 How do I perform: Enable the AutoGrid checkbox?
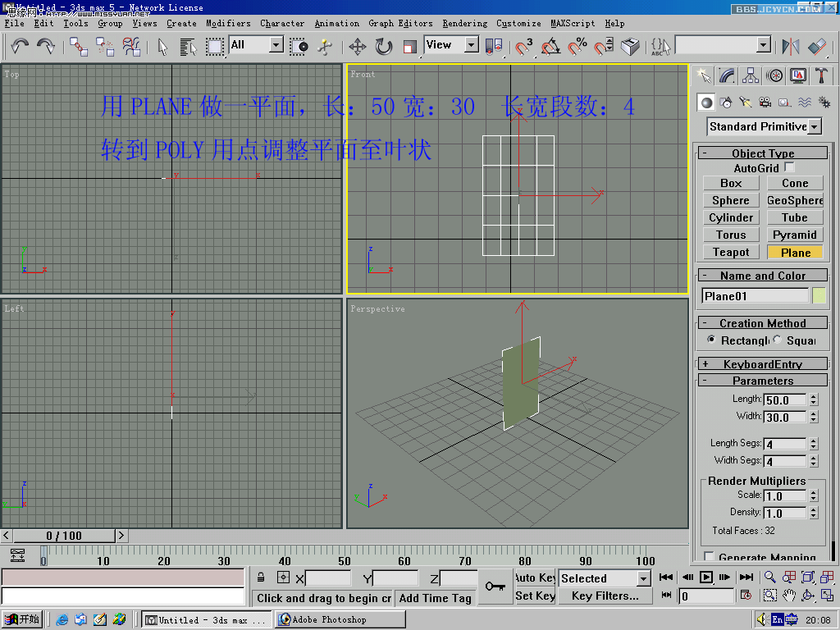pyautogui.click(x=789, y=167)
